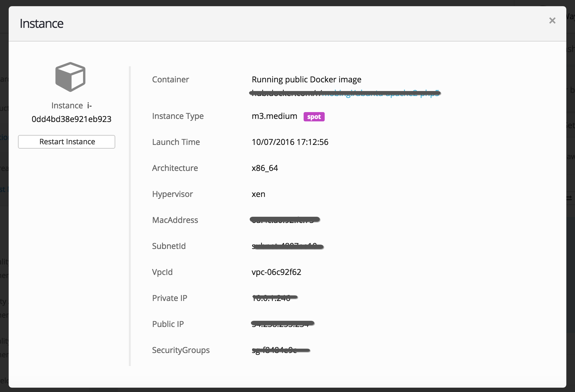The image size is (575, 392).
Task: Click the purple spot badge
Action: (314, 117)
